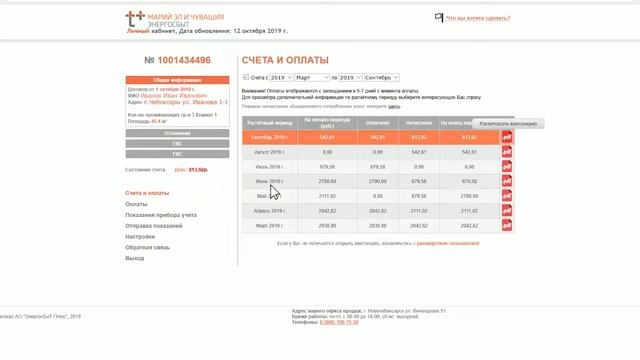
Task: Select the Июнь 2019 row label
Action: (269, 181)
